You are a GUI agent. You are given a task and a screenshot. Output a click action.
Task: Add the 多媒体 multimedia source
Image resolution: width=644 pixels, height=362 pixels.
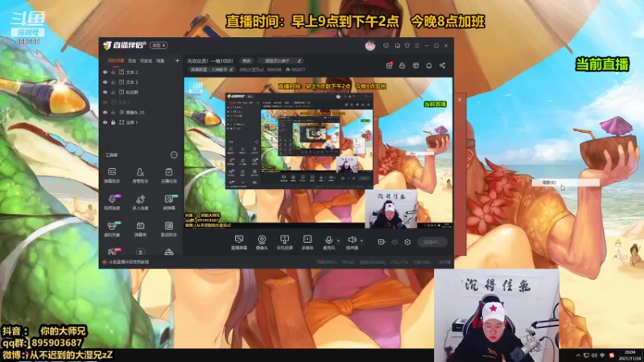pos(308,242)
